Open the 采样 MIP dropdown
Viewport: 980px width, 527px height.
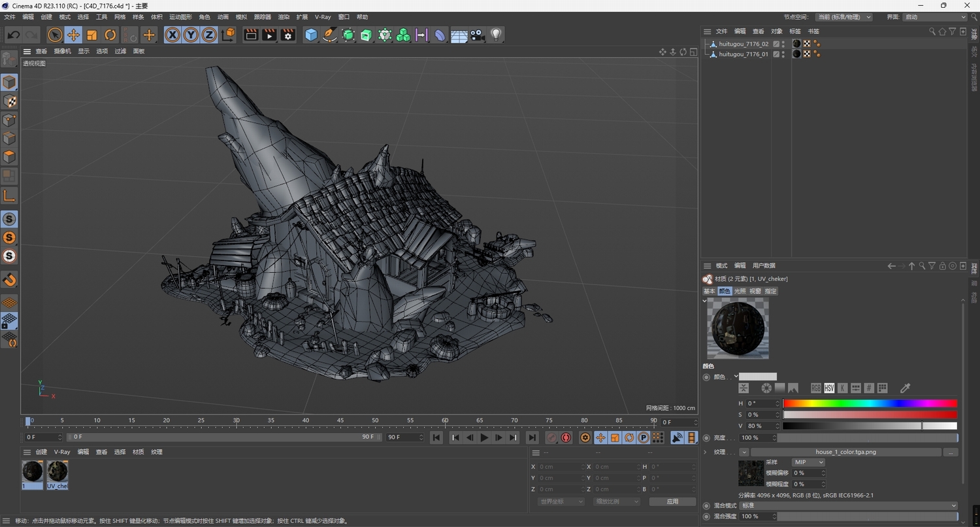(x=808, y=462)
